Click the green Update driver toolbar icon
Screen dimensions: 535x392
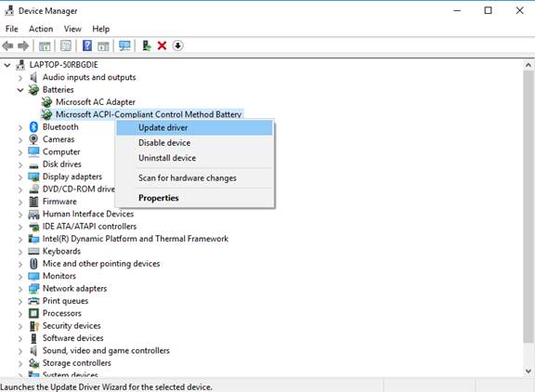coord(147,46)
